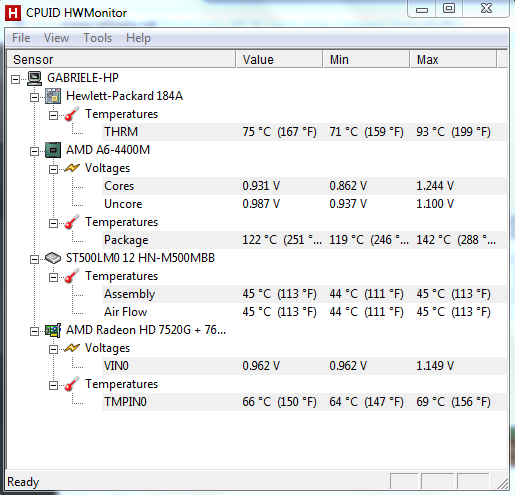Screen dimensions: 515x495
Task: Collapse Temperatures group containing Package
Action: point(53,223)
